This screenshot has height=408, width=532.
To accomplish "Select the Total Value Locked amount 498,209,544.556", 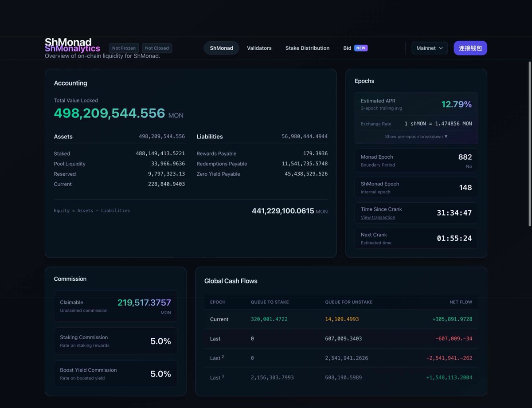I will [110, 113].
